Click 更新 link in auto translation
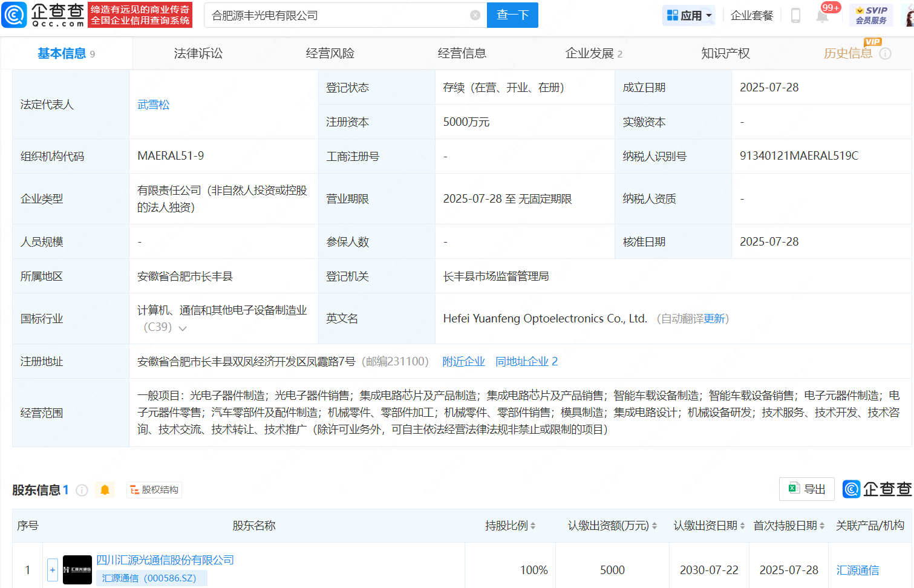 click(714, 319)
